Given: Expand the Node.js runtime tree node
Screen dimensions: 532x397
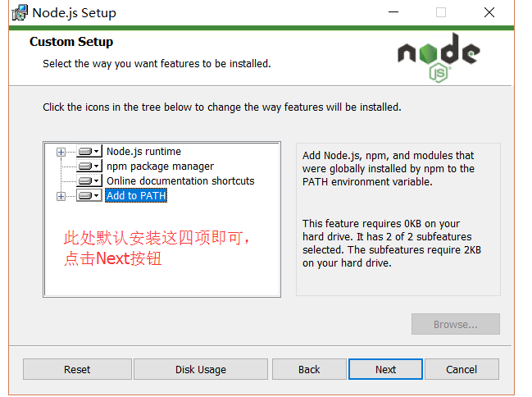Looking at the screenshot, I should tap(61, 152).
